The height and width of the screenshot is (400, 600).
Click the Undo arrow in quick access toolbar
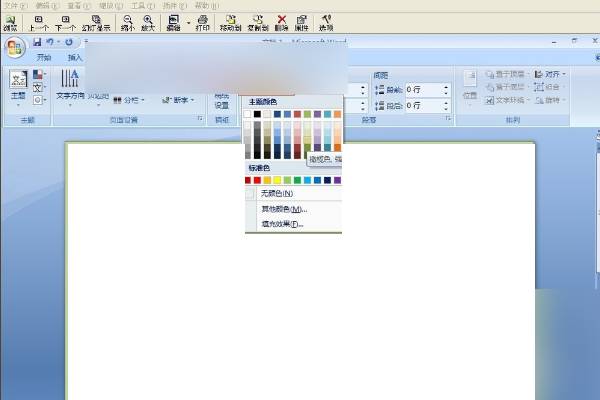pyautogui.click(x=49, y=42)
